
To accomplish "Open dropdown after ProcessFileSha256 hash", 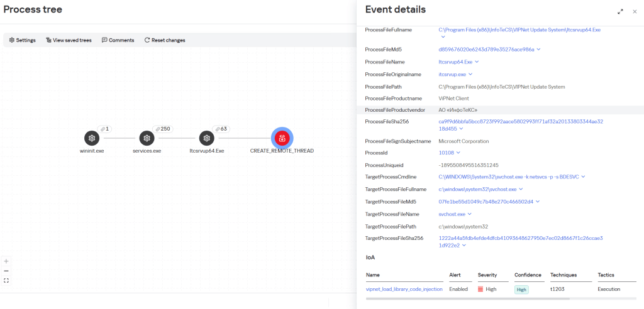I will [461, 129].
